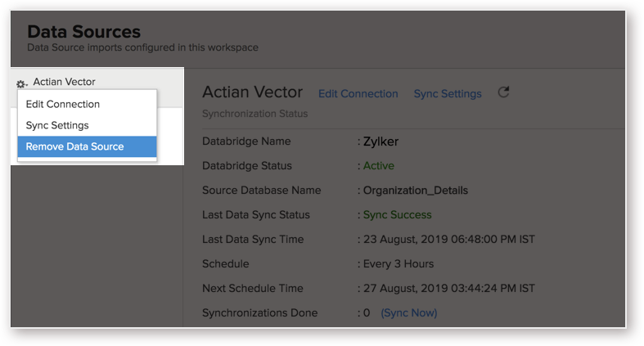The width and height of the screenshot is (644, 346).
Task: Click the Synchronization Status subheading
Action: [255, 114]
